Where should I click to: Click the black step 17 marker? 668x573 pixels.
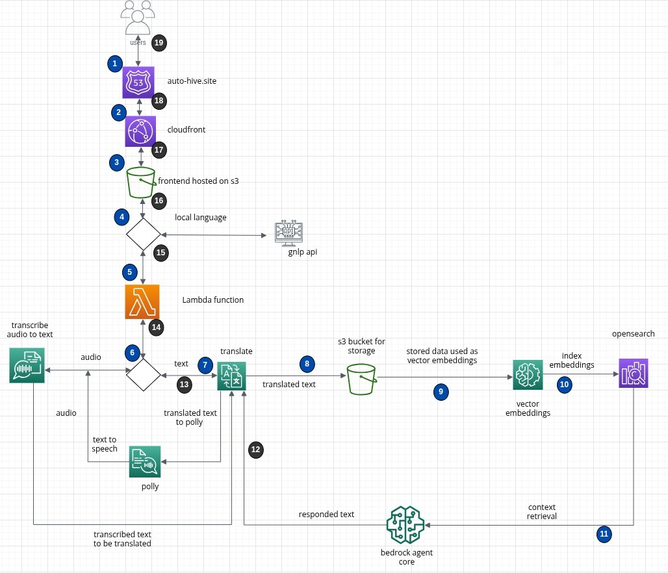coord(159,150)
